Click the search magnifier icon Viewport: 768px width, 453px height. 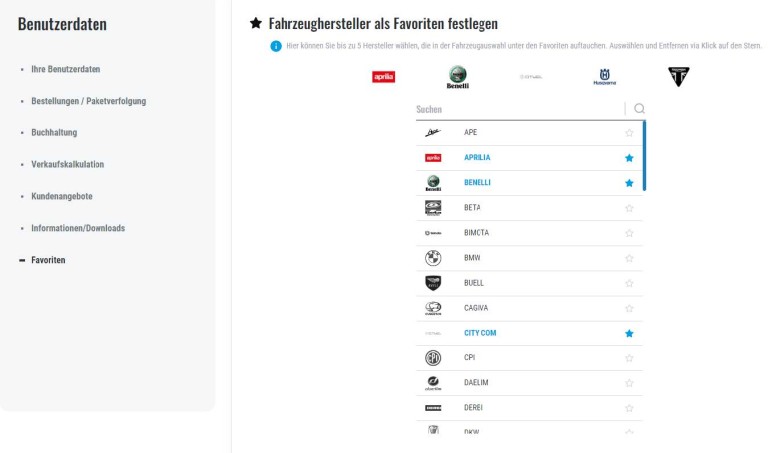(x=639, y=109)
